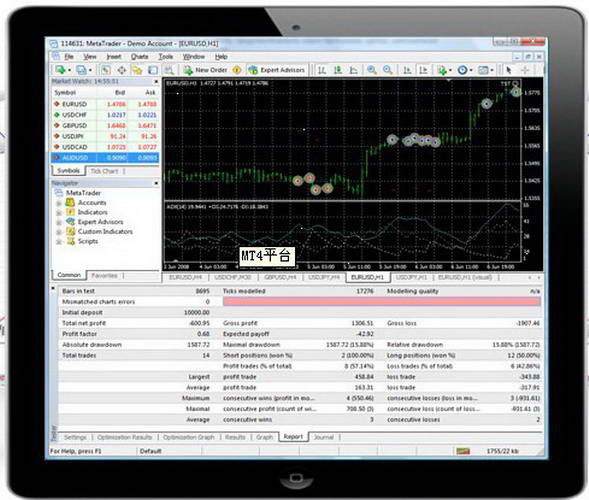This screenshot has width=589, height=500.
Task: Toggle Chart Shift from the toolbar
Action: pyautogui.click(x=423, y=70)
